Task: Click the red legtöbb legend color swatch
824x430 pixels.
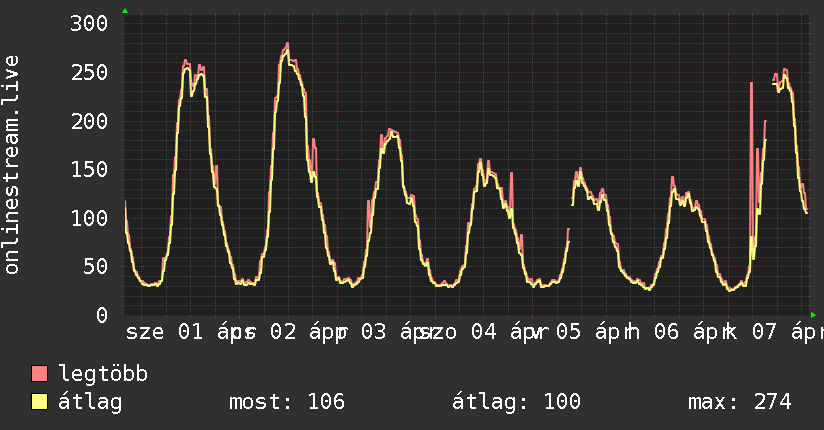Action: pyautogui.click(x=40, y=374)
